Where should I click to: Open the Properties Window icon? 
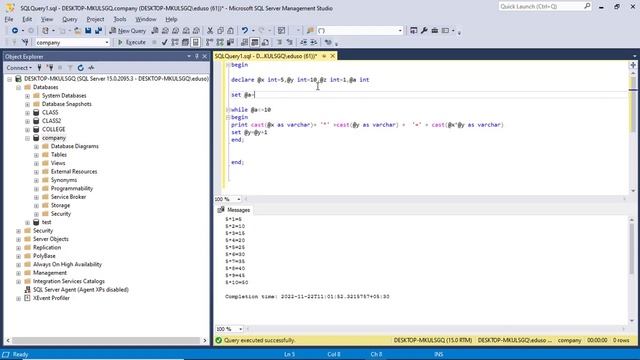(413, 31)
